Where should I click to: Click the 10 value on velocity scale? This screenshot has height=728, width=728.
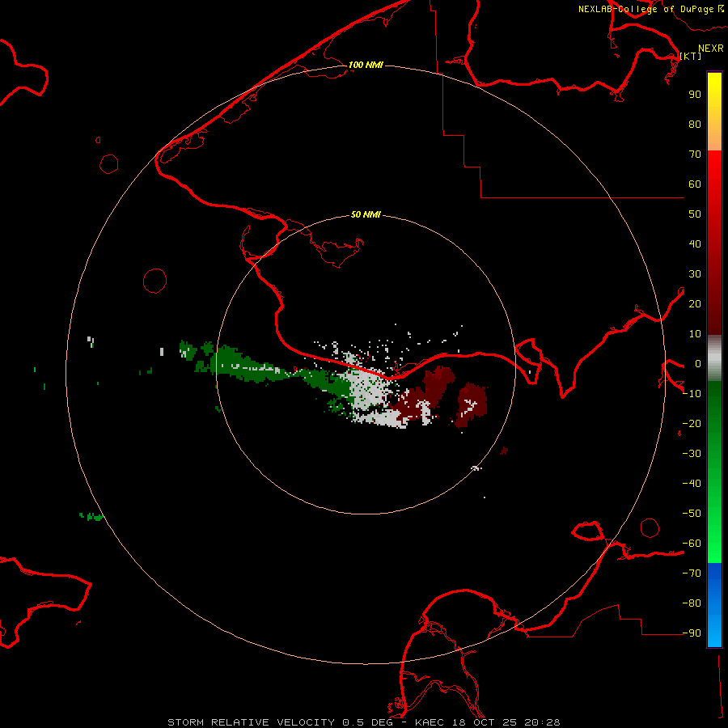coord(695,334)
